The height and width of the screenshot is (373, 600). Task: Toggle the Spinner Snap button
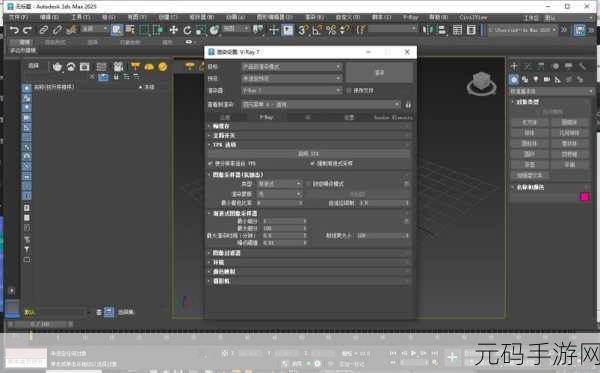(345, 30)
